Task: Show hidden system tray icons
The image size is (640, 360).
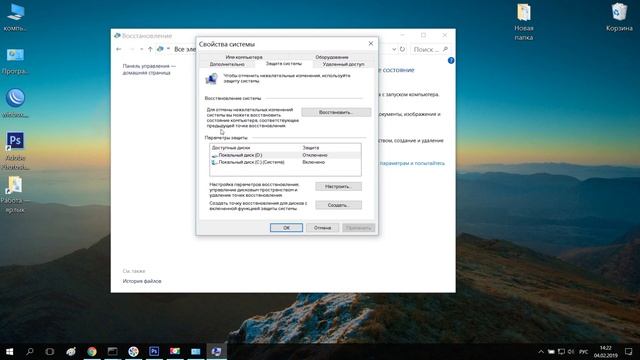Action: (541, 351)
